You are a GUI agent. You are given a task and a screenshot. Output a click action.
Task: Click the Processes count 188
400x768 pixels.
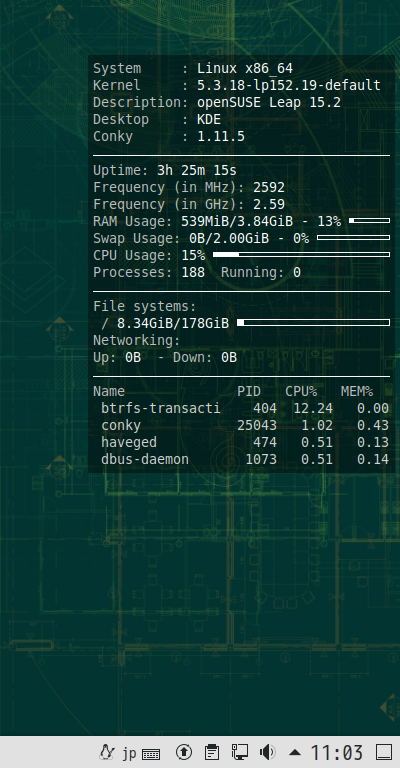[193, 272]
